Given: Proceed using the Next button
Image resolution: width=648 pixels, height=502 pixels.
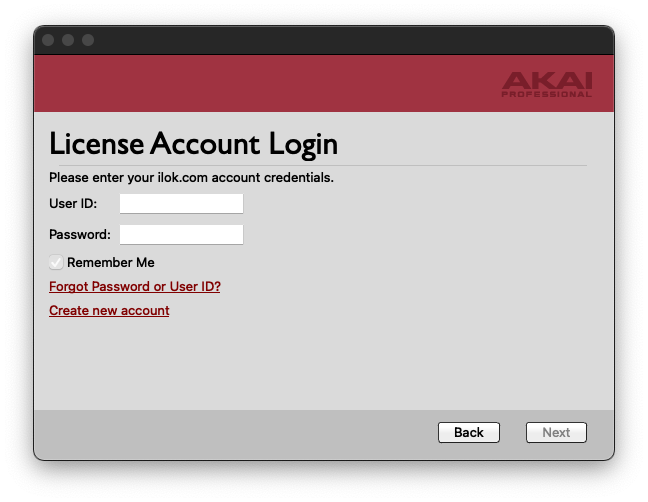Looking at the screenshot, I should [x=556, y=432].
